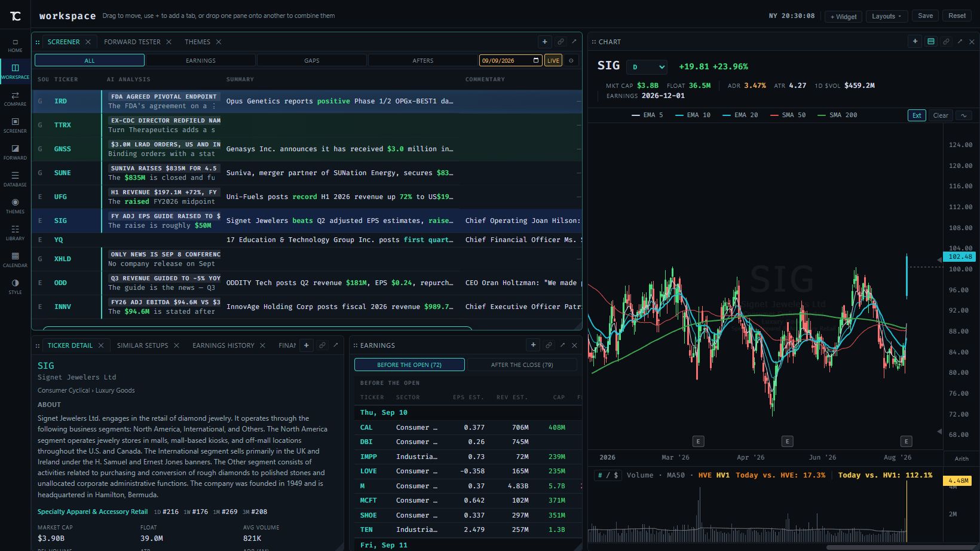Image resolution: width=980 pixels, height=551 pixels.
Task: Open Calendar in the left sidebar
Action: [15, 261]
